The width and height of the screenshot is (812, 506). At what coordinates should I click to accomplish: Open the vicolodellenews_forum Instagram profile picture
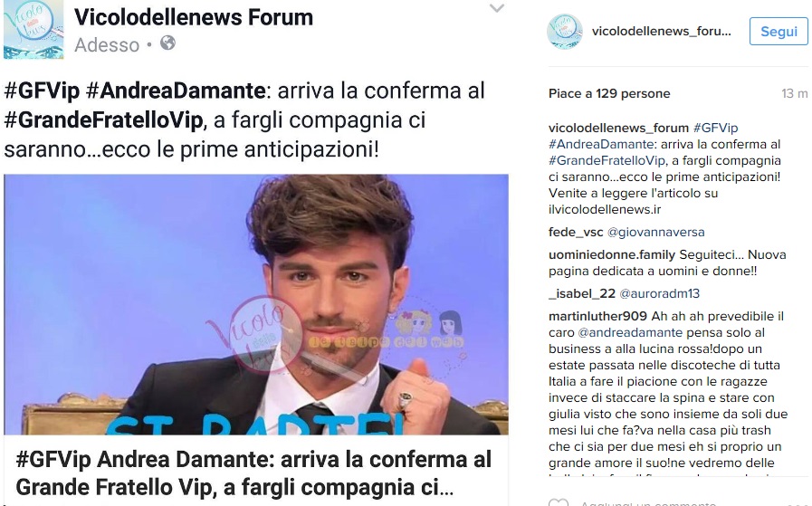tap(565, 32)
